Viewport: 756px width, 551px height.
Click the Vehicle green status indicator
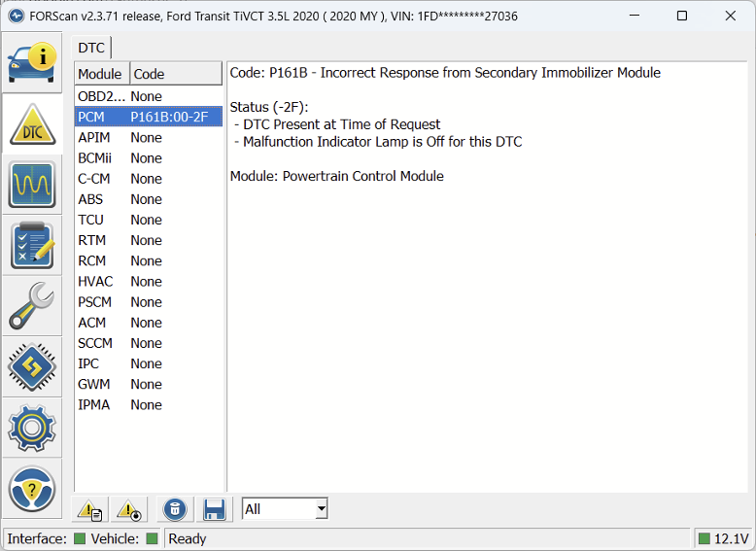[x=152, y=538]
